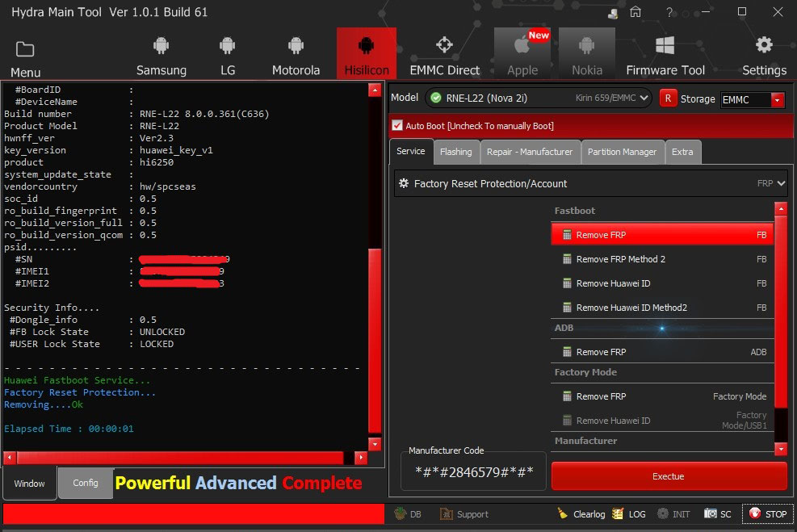Click the DB database icon
Image resolution: width=797 pixels, height=532 pixels.
coord(401,513)
